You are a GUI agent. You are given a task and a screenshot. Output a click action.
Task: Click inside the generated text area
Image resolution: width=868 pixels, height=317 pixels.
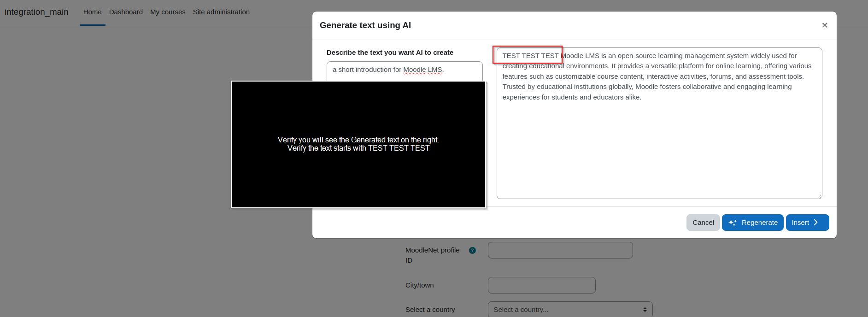659,123
